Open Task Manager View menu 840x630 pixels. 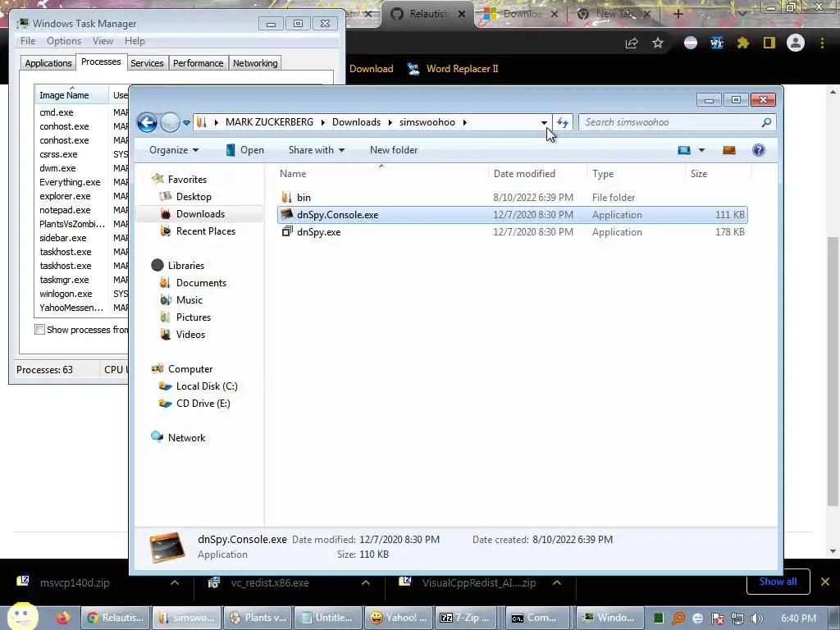pyautogui.click(x=103, y=41)
